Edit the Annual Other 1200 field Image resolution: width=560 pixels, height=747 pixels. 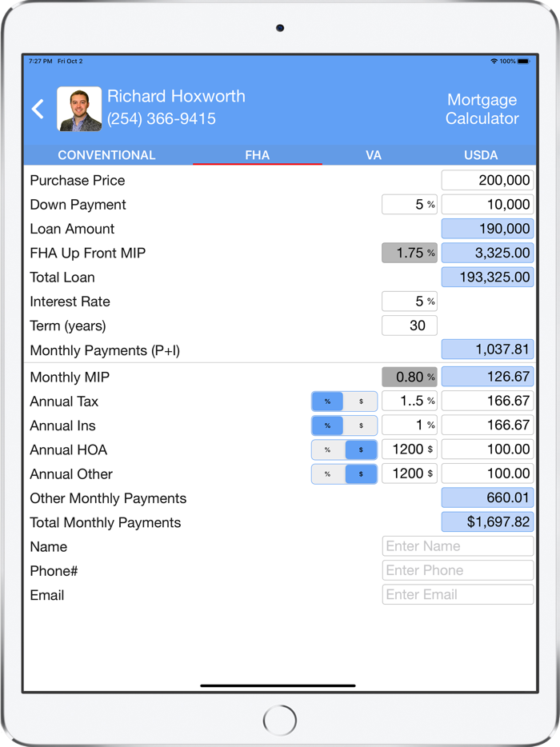[x=410, y=473]
